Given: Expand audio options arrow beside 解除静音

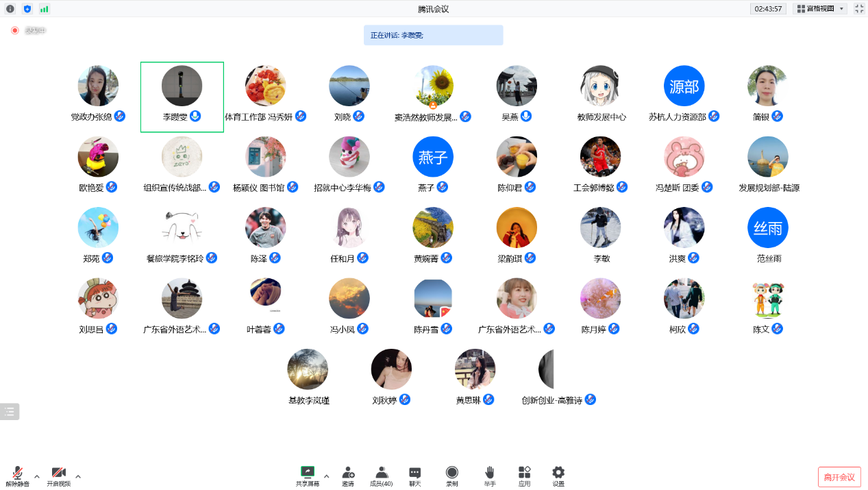Looking at the screenshot, I should 37,476.
